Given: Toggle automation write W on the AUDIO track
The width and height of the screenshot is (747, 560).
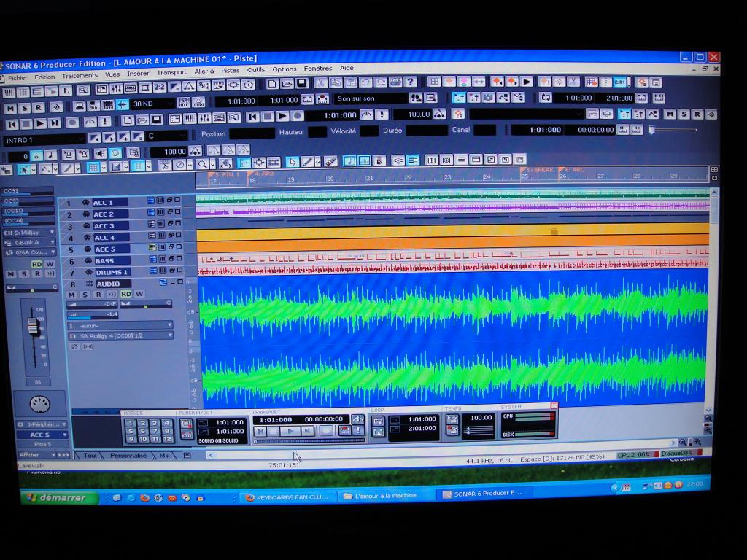Looking at the screenshot, I should click(x=139, y=294).
